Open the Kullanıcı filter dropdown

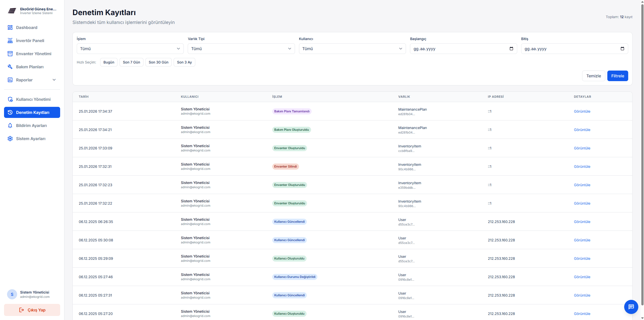click(x=352, y=49)
